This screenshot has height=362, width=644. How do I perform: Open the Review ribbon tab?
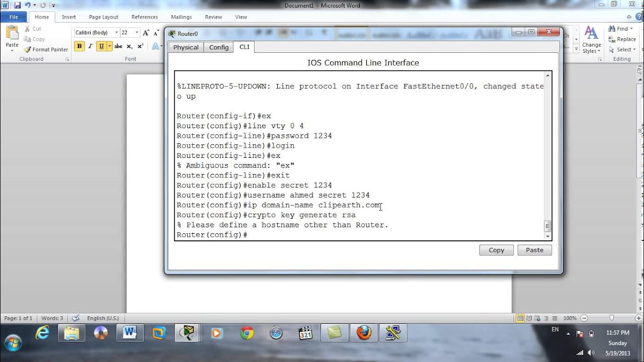tap(213, 17)
